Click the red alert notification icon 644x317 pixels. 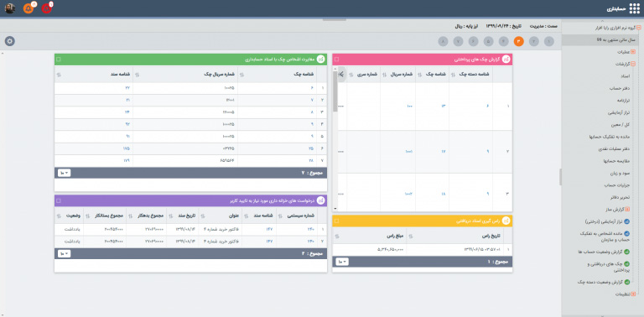46,8
